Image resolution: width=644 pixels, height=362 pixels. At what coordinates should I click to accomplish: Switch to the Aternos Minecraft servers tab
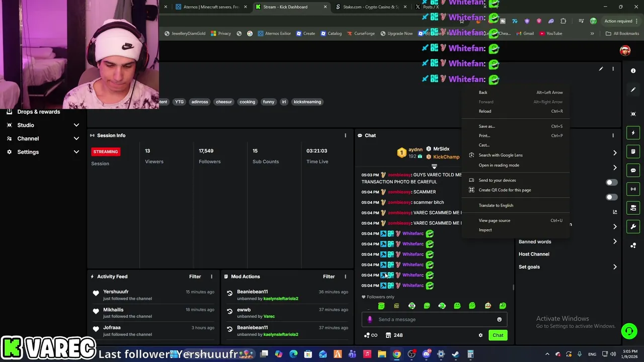pos(211,7)
